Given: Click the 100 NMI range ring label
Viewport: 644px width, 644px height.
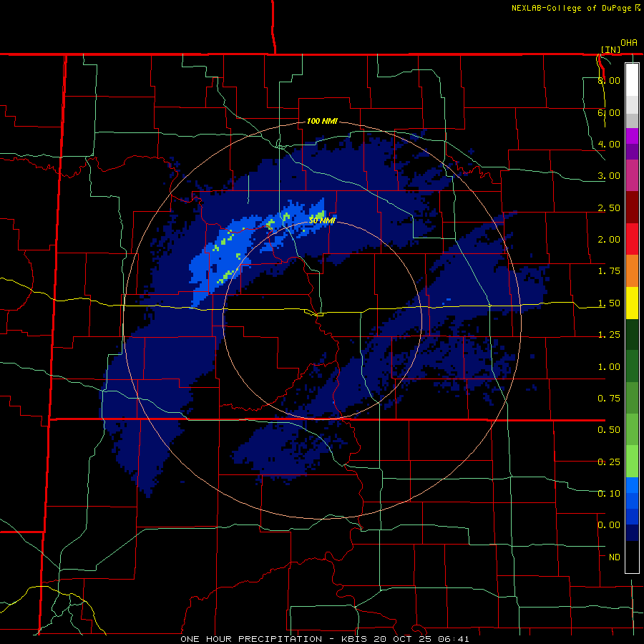Looking at the screenshot, I should [322, 121].
